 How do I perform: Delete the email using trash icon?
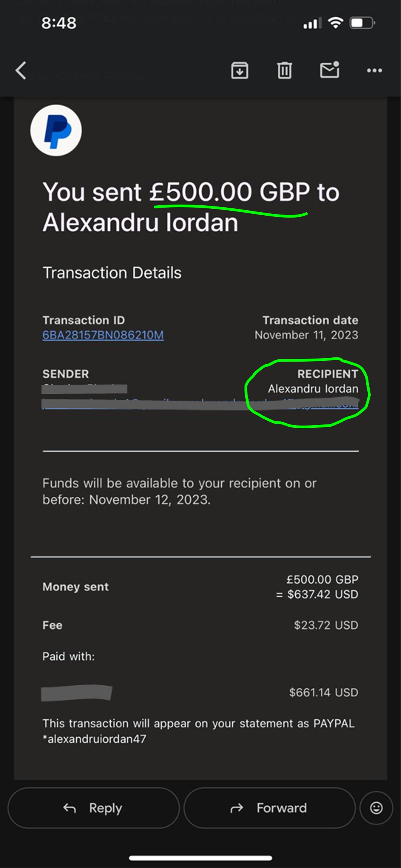[x=284, y=70]
